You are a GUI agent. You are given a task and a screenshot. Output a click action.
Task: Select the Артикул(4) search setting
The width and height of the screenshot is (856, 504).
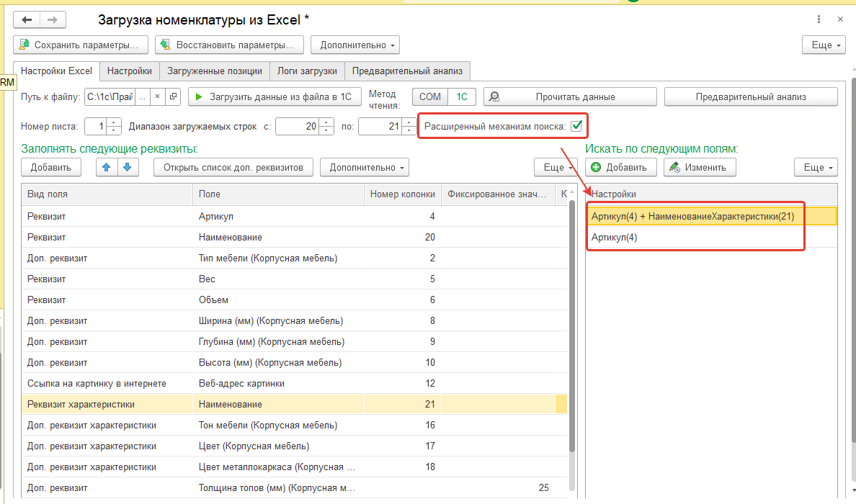(711, 238)
